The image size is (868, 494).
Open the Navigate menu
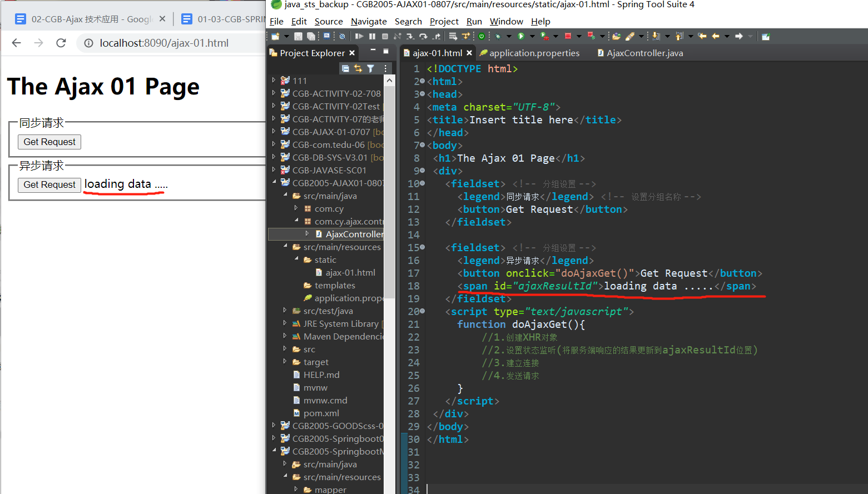369,21
